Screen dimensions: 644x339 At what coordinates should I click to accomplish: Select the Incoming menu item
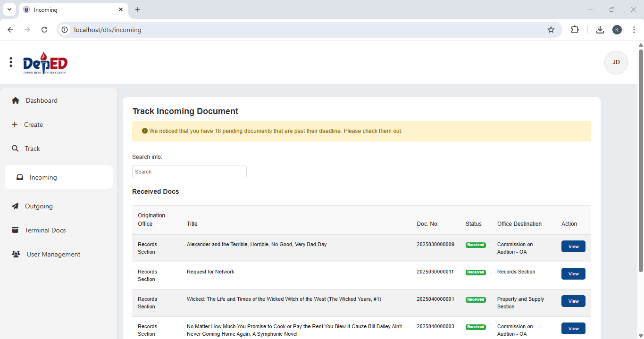click(59, 177)
